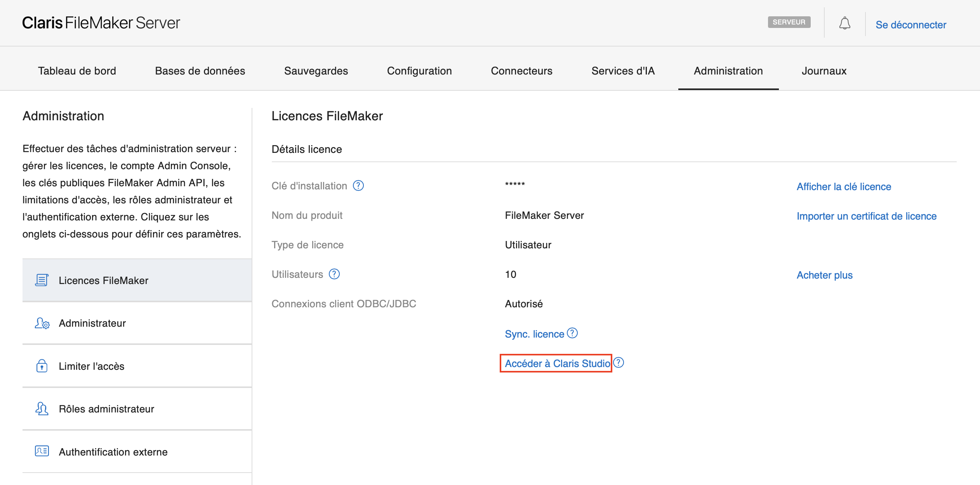Click Importer un certificat de licence

(x=866, y=216)
